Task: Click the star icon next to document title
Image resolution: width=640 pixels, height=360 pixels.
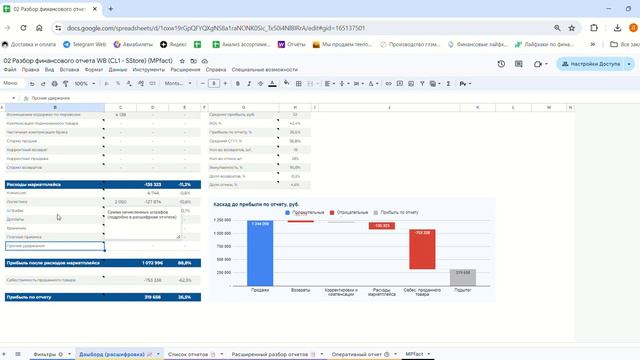Action: [x=182, y=61]
